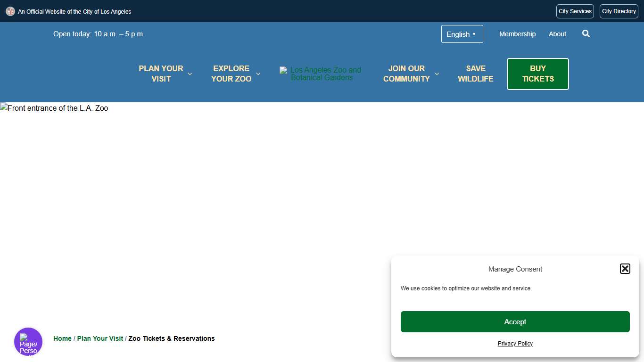Open the English language dropdown
Viewport: 644px width, 362px height.
tap(462, 34)
